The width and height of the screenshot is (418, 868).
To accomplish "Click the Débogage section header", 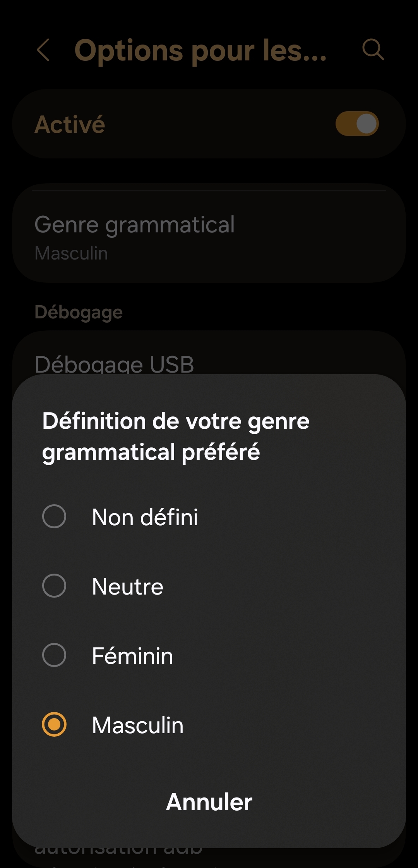I will tap(79, 312).
